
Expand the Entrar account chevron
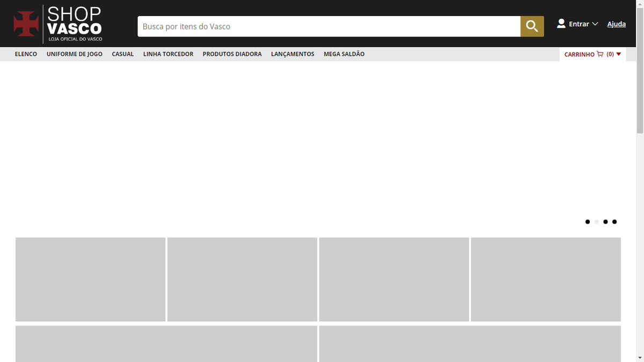tap(595, 24)
